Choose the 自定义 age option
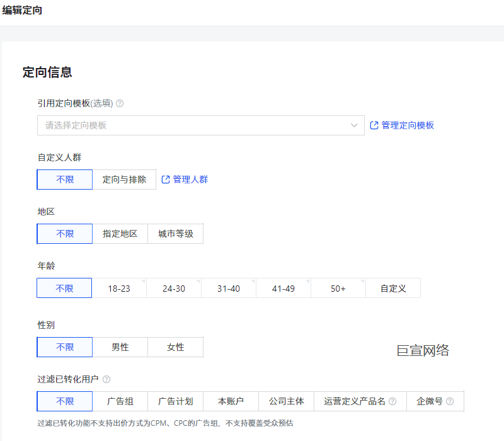The width and height of the screenshot is (504, 441). 393,287
